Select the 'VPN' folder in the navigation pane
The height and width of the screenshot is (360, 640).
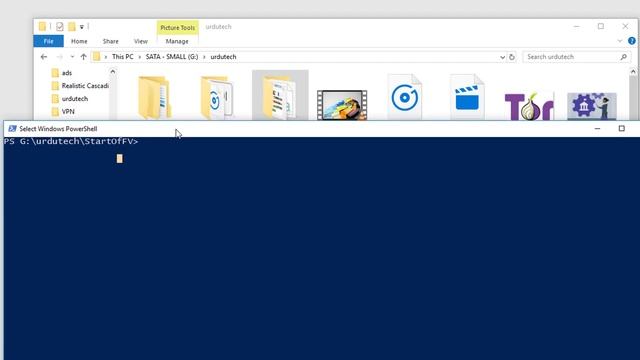pos(63,111)
